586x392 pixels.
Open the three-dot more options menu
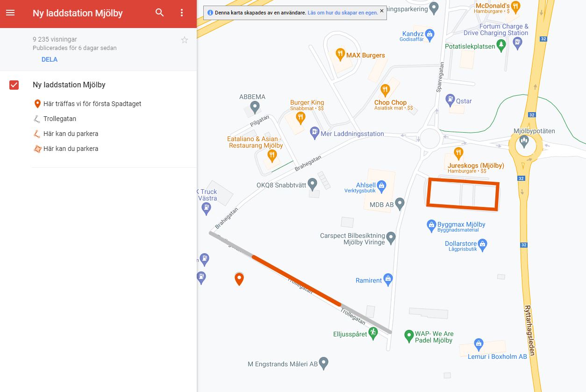click(x=182, y=13)
